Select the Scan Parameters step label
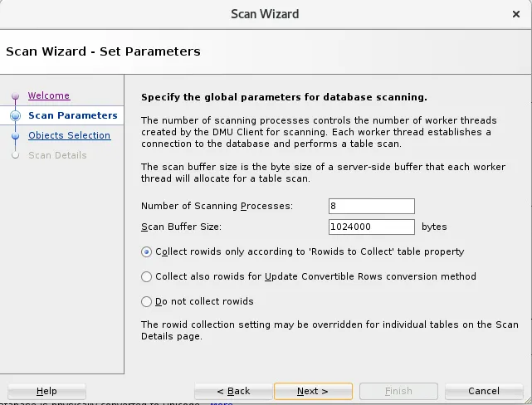Image resolution: width=532 pixels, height=405 pixels. tap(73, 116)
